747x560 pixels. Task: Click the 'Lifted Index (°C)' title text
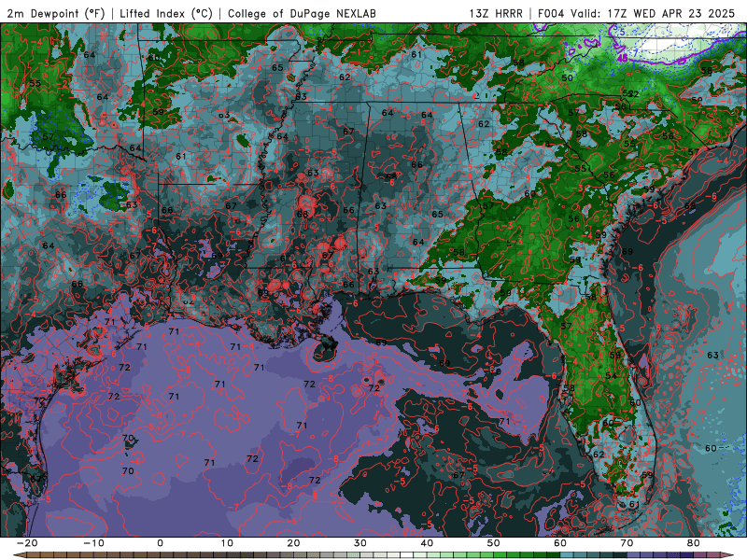pyautogui.click(x=166, y=14)
